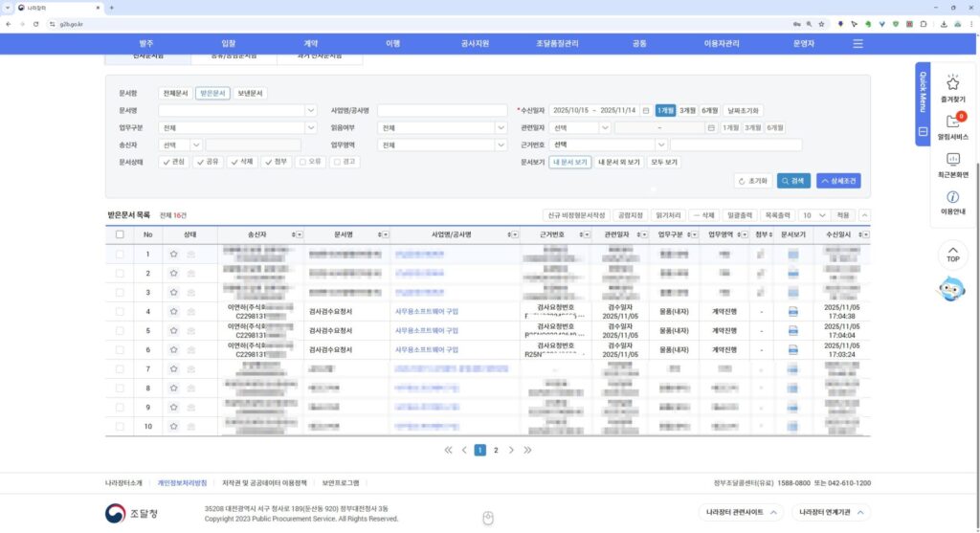Open the rows-per-page dropdown showing 10
This screenshot has width=980, height=533.
tap(813, 215)
